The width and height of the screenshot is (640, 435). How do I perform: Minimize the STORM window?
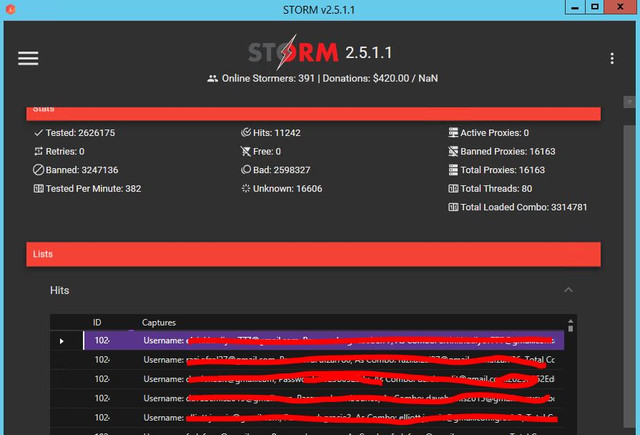coord(575,7)
